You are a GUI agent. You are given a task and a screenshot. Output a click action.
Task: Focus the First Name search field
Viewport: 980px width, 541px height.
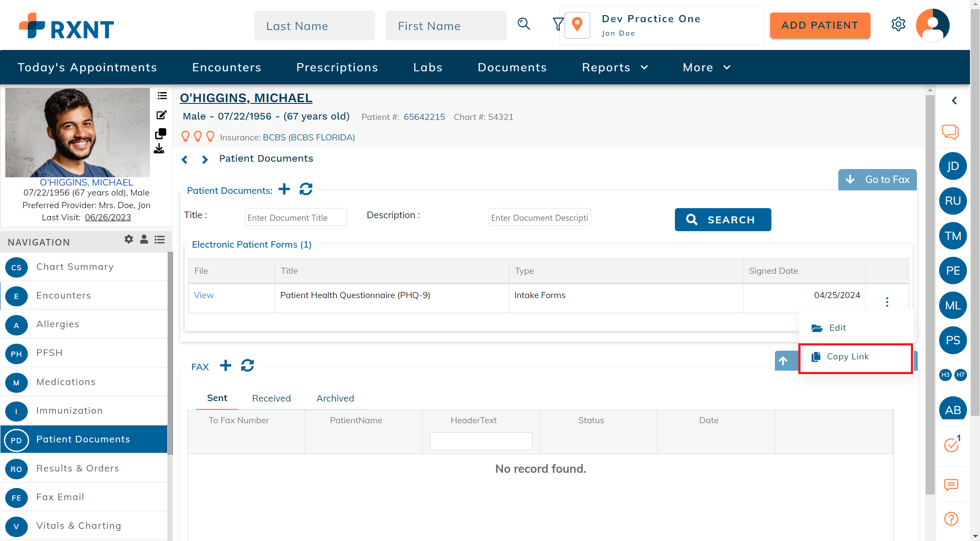pyautogui.click(x=446, y=26)
